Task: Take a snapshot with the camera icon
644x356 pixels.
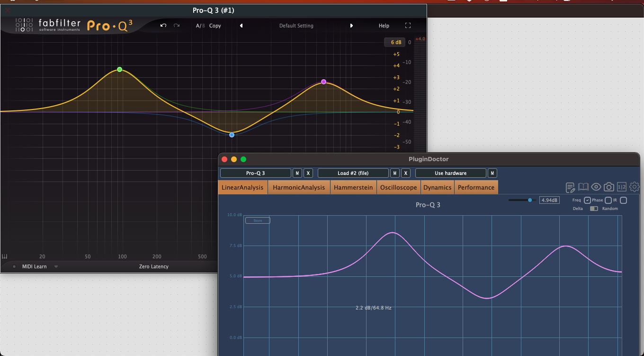Action: (x=609, y=187)
